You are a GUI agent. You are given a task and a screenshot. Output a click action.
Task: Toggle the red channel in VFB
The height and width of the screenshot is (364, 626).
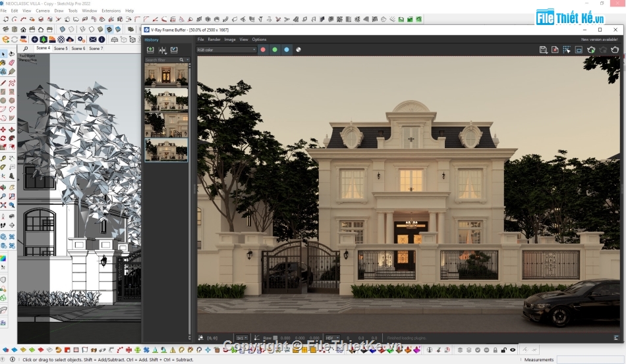pyautogui.click(x=263, y=50)
